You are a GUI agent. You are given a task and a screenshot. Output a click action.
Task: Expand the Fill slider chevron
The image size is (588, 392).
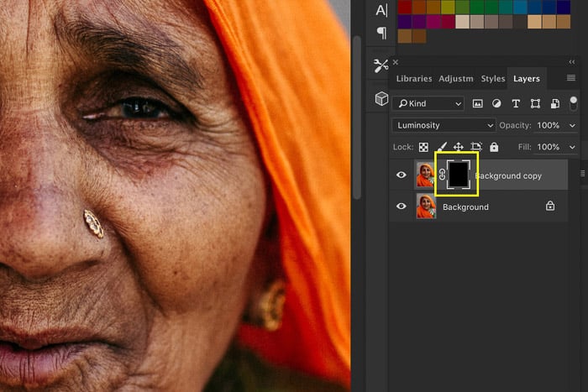(572, 147)
